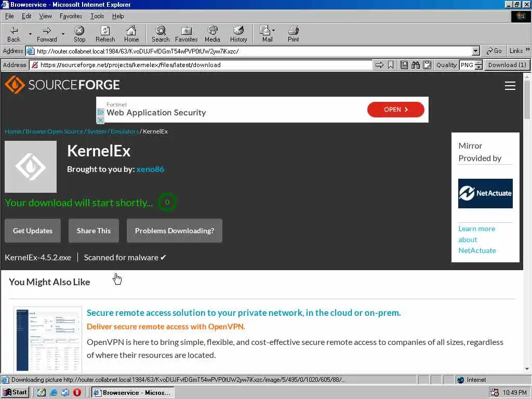This screenshot has height=399, width=532.
Task: Open Browservice bookmarks page icon
Action: pos(404,65)
